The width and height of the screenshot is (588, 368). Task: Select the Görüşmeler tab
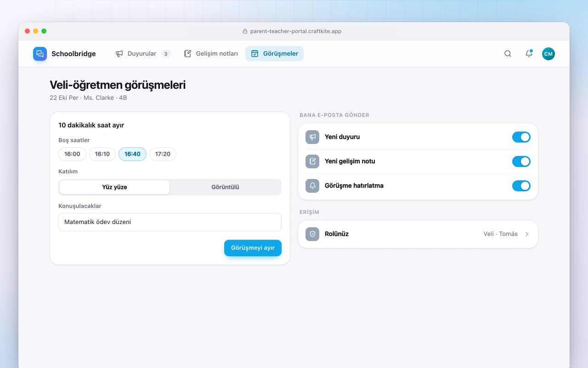point(275,54)
